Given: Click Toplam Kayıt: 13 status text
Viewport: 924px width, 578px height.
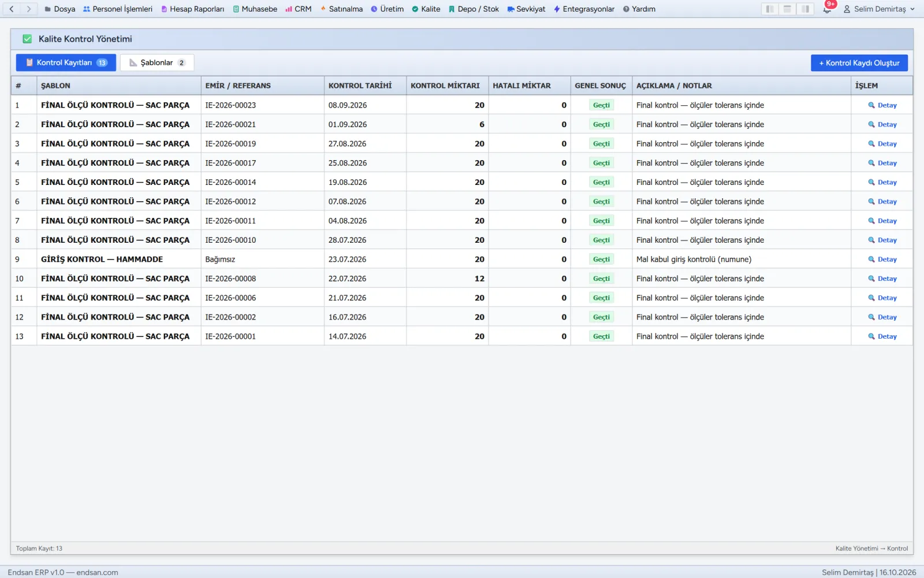Looking at the screenshot, I should 39,549.
